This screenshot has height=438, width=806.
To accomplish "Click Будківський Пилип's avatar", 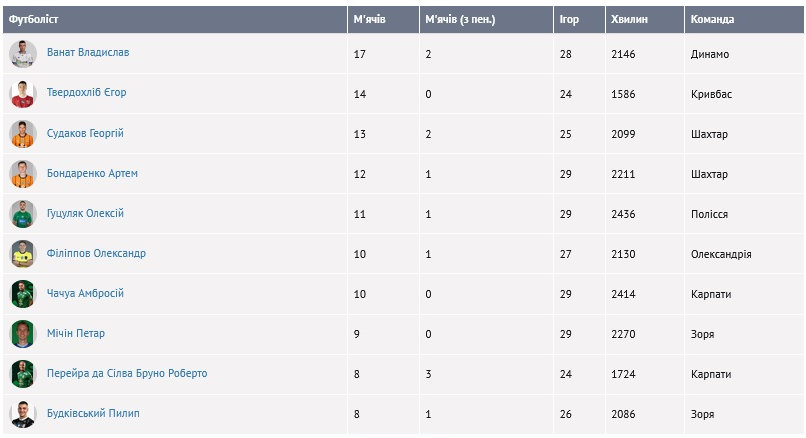I will tap(22, 414).
